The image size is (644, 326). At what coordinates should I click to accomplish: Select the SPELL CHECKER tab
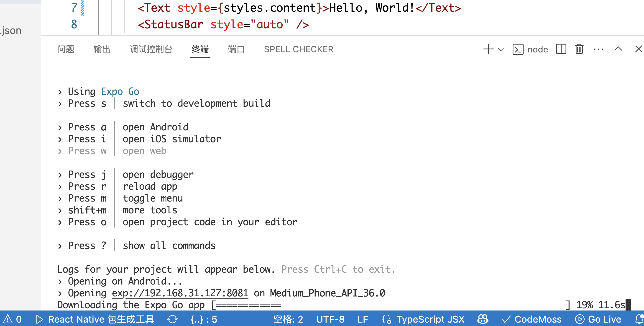(299, 49)
